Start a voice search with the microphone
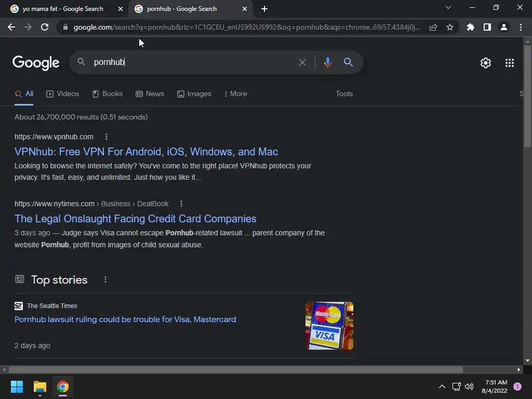This screenshot has width=532, height=399. [x=328, y=62]
